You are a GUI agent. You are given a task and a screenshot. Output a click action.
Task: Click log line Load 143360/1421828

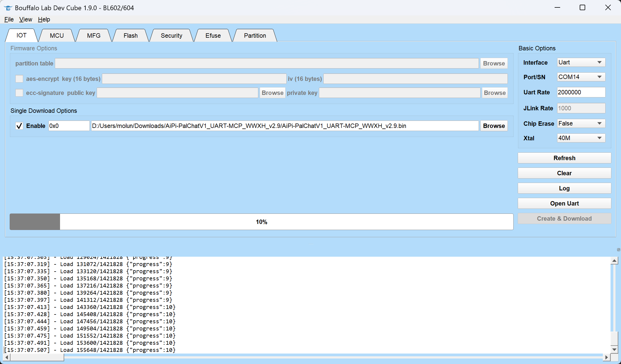click(x=90, y=307)
